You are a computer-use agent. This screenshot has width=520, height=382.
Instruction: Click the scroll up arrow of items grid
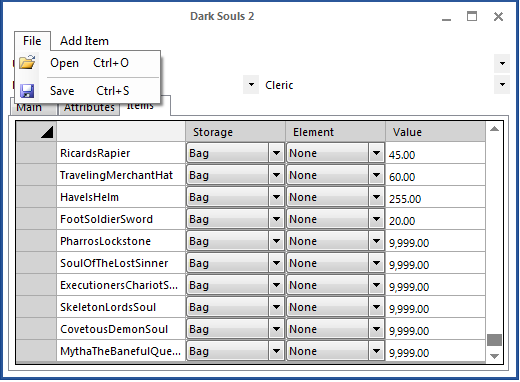tap(494, 129)
